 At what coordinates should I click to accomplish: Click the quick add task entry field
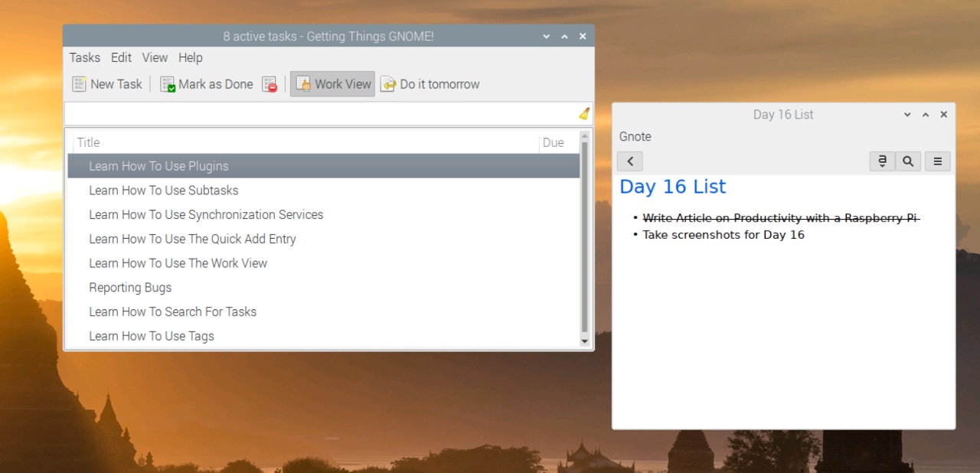[320, 113]
